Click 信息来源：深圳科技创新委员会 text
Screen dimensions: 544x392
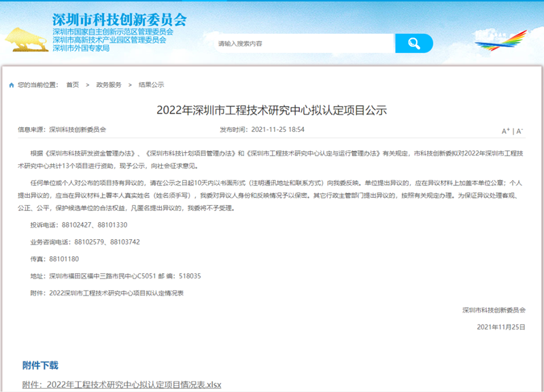click(x=62, y=130)
